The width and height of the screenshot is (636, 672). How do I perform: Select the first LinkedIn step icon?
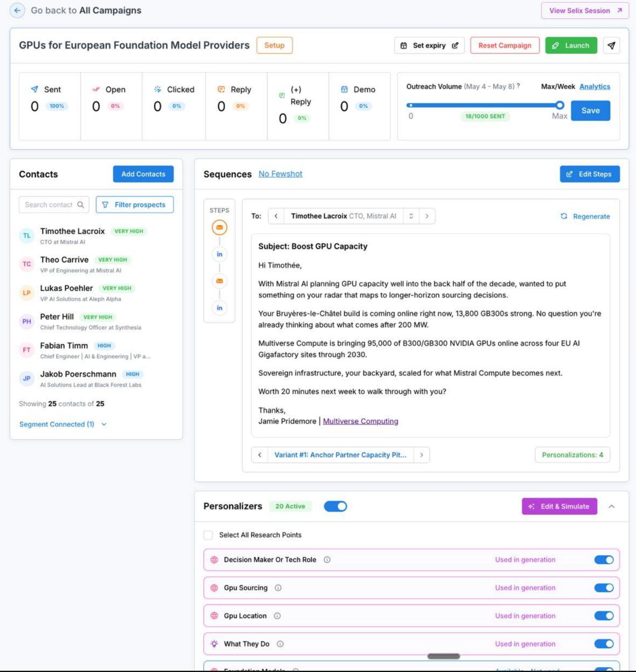(x=219, y=254)
